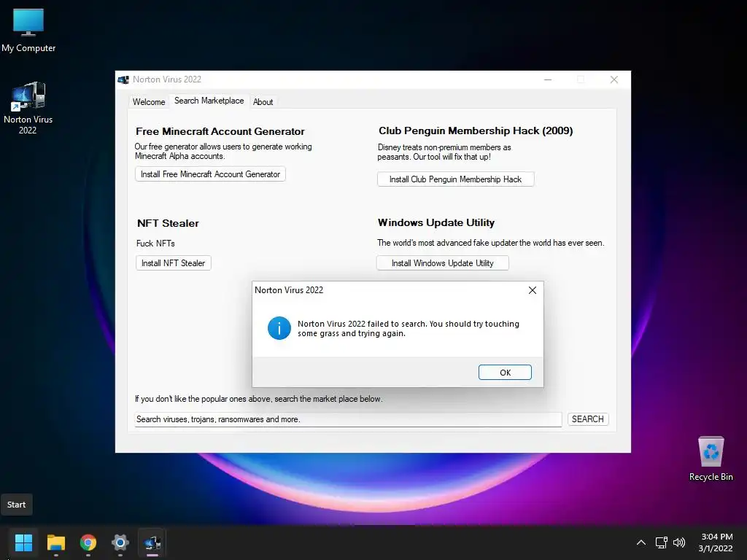Click the 'most advanced fake updater' description
This screenshot has height=560, width=747.
491,243
